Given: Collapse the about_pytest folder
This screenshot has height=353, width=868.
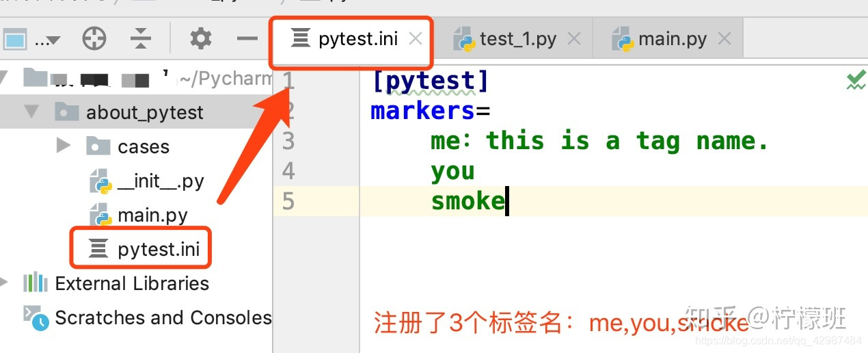Looking at the screenshot, I should (x=31, y=112).
